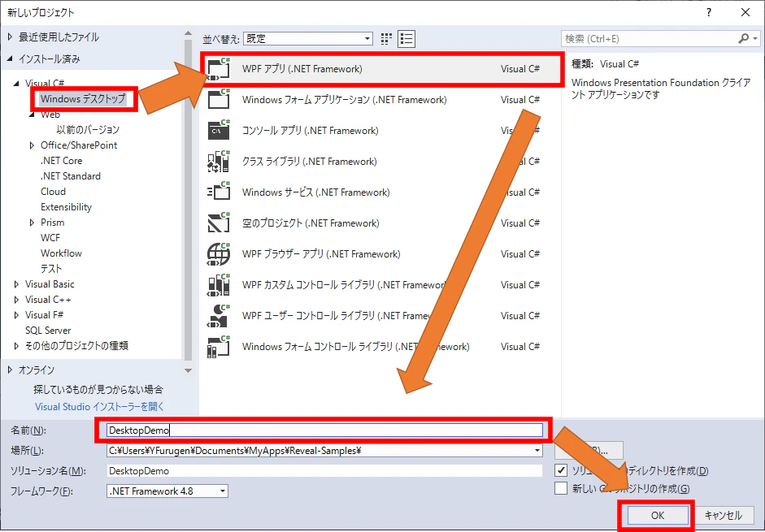Open help with the question mark icon

pyautogui.click(x=709, y=13)
